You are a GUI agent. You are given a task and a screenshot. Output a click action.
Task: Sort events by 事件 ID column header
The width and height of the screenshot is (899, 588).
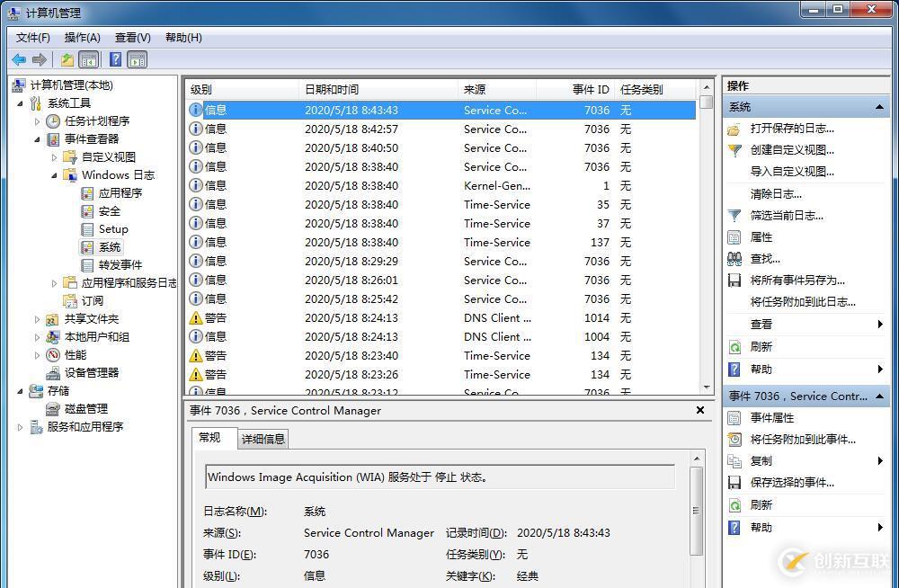coord(575,90)
